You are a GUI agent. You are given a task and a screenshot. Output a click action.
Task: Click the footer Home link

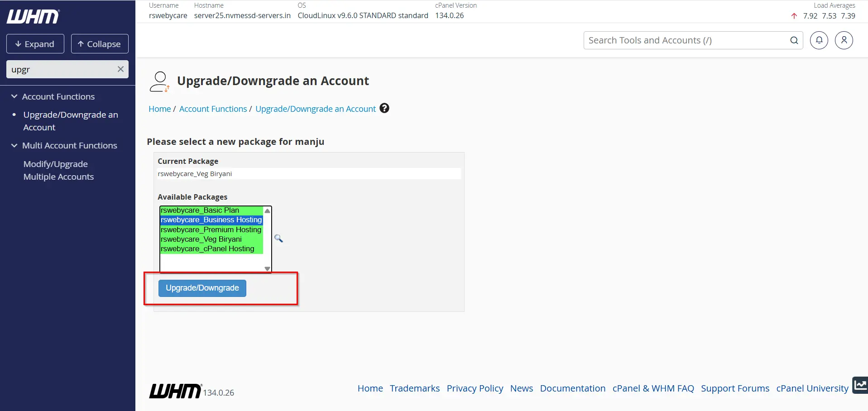tap(370, 388)
